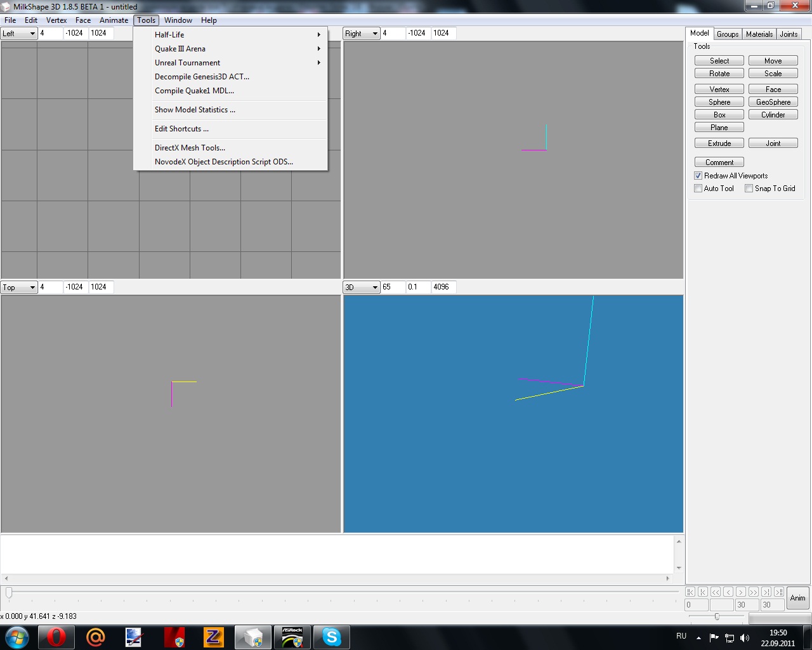Viewport: 812px width, 650px height.
Task: Go to next keyframe button
Action: pos(766,592)
